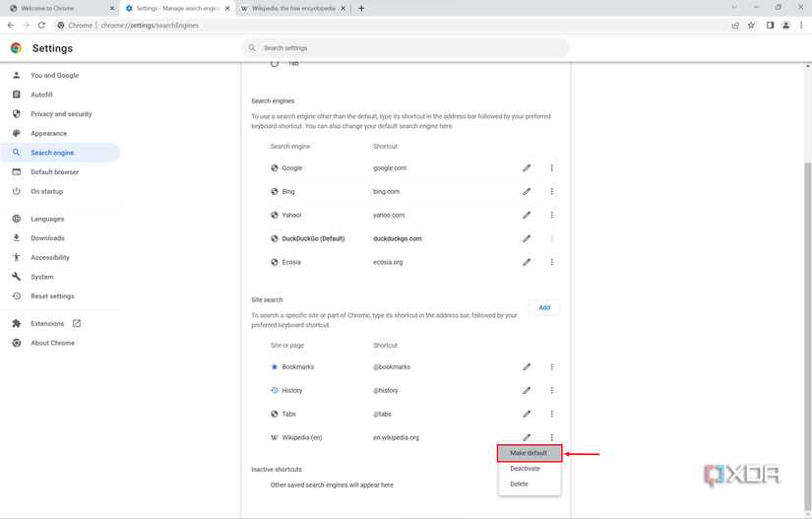Screen dimensions: 812x519
Task: Go back to previous page
Action: [11, 25]
